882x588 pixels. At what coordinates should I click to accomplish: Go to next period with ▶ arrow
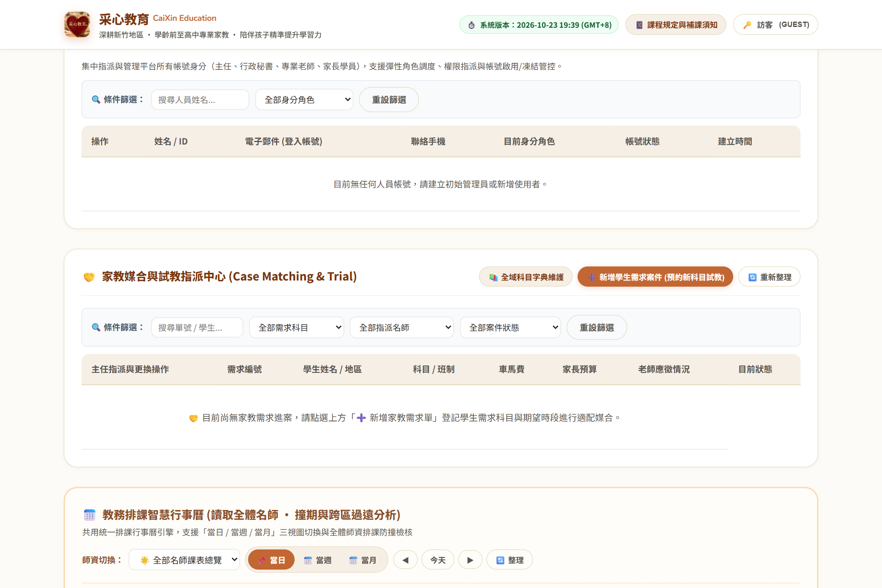click(x=470, y=560)
